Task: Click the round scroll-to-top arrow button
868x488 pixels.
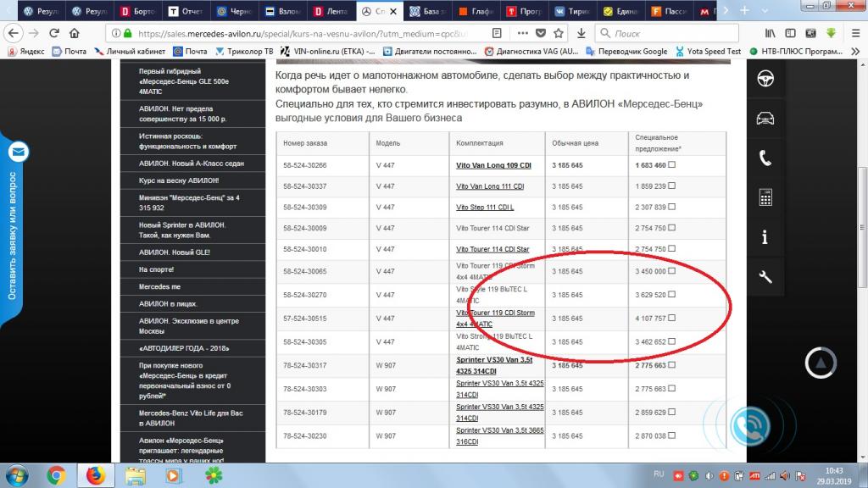Action: point(821,363)
